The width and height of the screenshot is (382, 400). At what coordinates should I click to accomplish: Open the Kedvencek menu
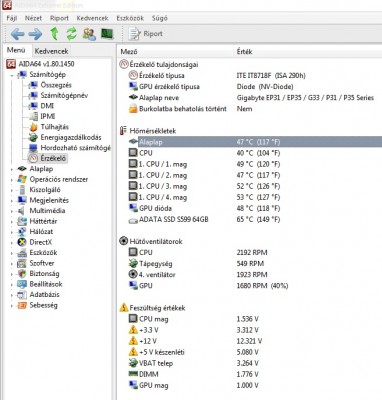92,18
